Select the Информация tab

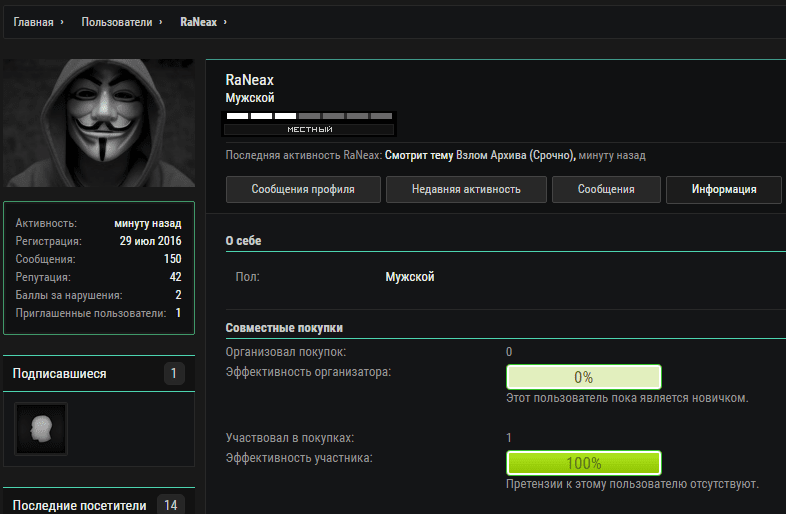point(724,189)
